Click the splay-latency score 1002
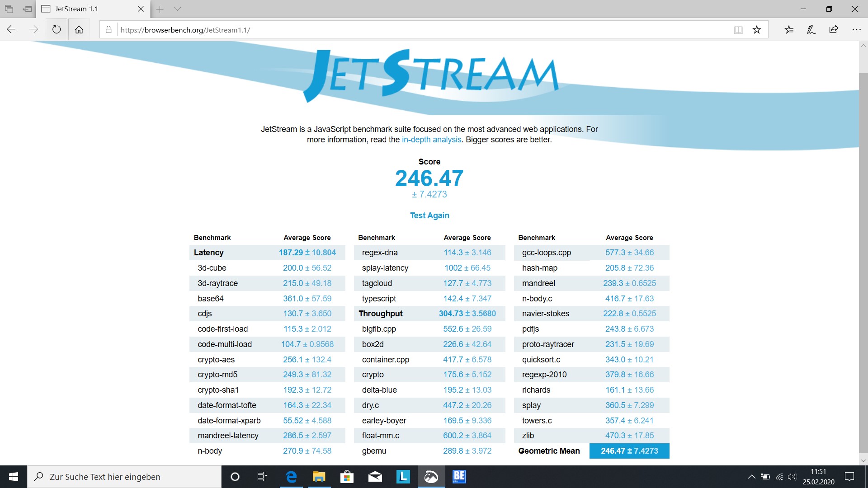The height and width of the screenshot is (488, 868). click(467, 268)
